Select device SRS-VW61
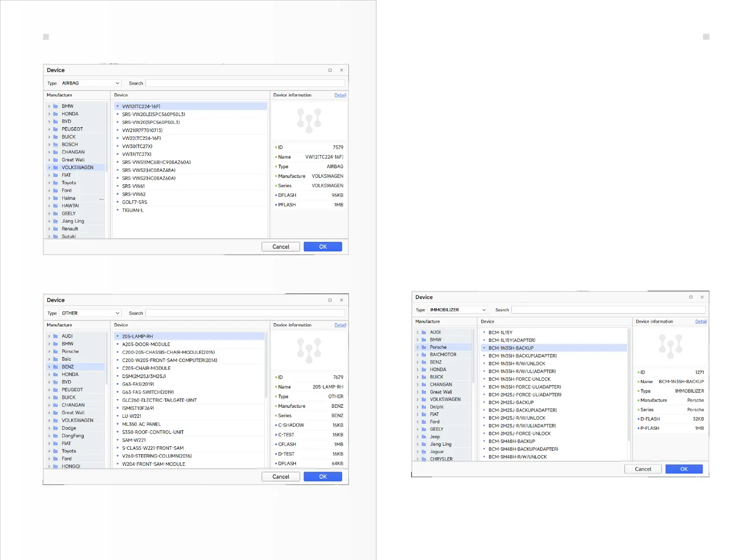 (x=190, y=186)
